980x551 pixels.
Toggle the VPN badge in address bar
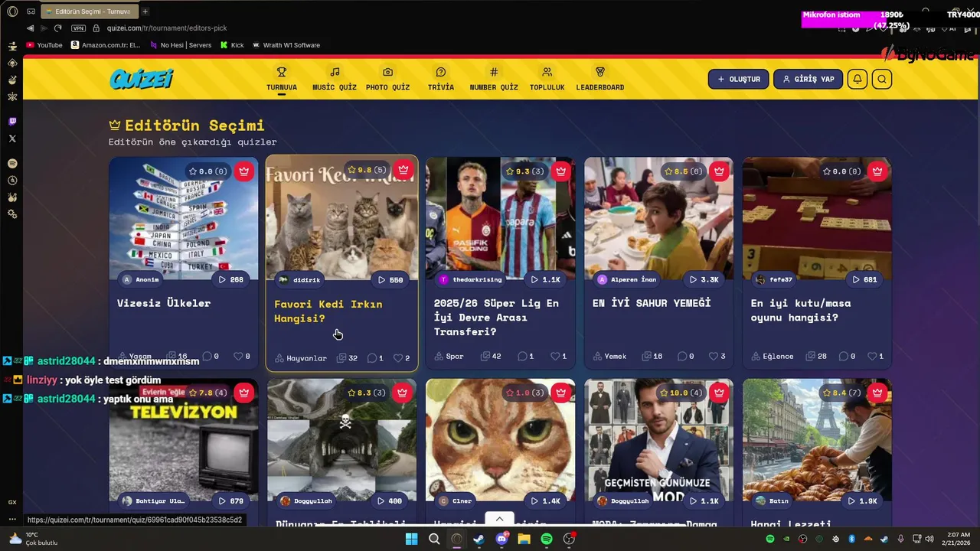(78, 28)
